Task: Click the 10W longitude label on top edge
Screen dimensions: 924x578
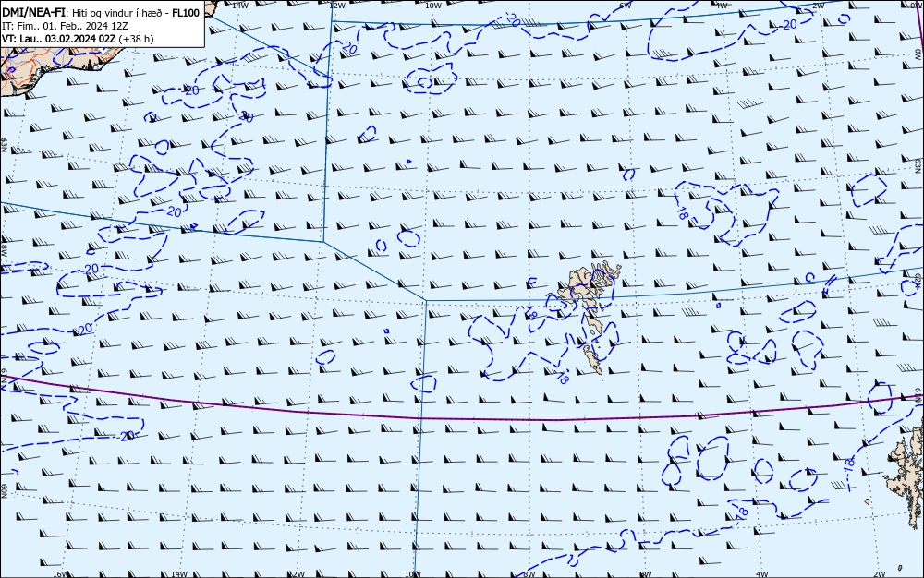Action: [433, 6]
